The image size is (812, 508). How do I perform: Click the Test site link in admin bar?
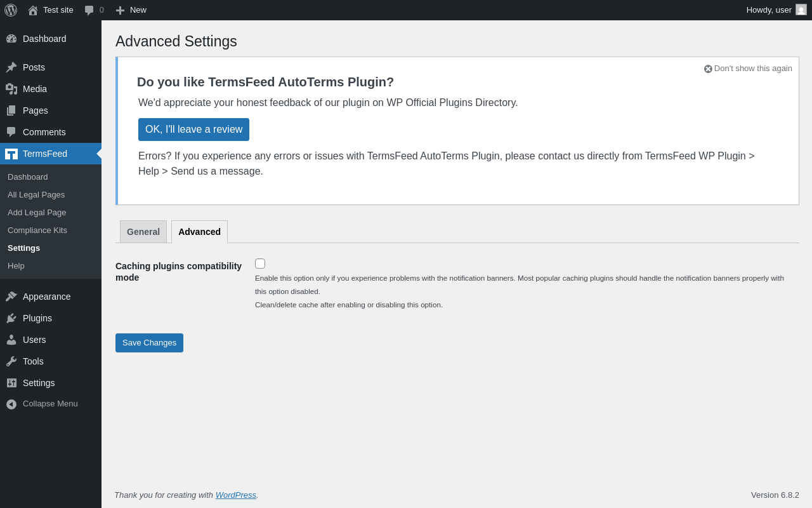(58, 10)
